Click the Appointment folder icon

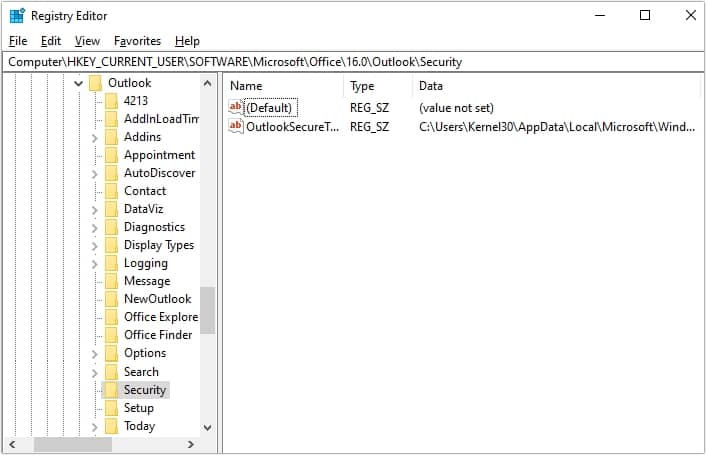pos(111,155)
